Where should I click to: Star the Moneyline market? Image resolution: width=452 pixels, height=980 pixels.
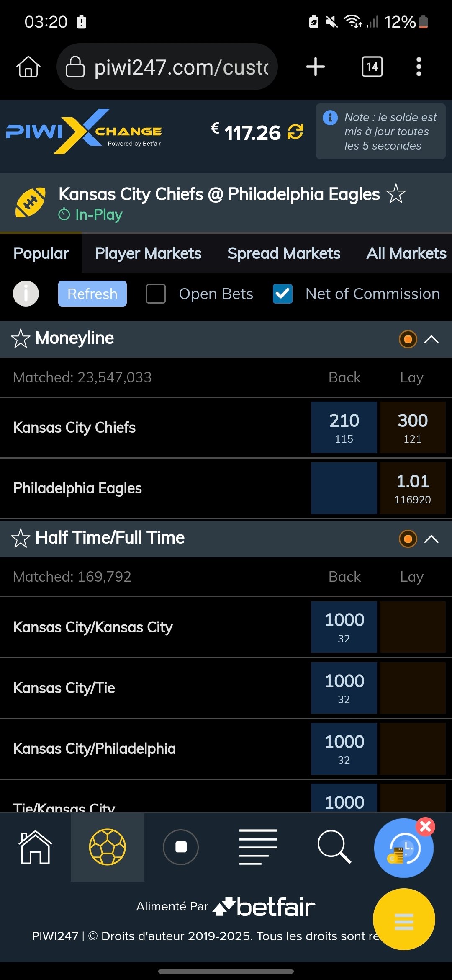[21, 338]
